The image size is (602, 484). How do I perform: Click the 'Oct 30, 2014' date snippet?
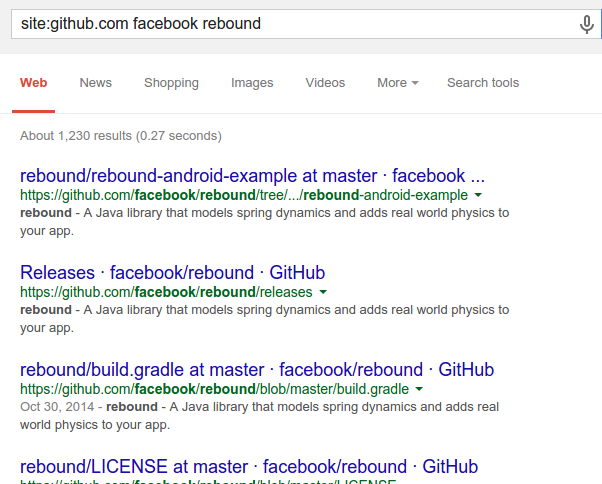coord(57,407)
